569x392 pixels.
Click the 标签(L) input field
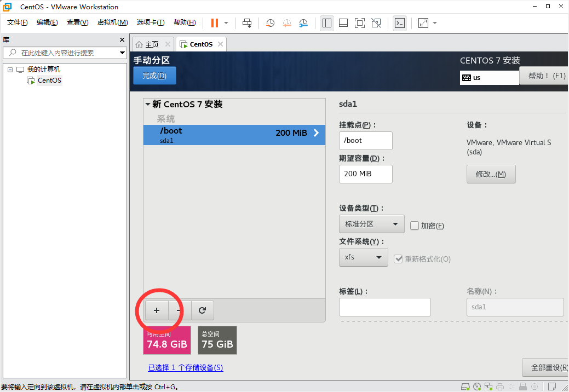[x=384, y=307]
